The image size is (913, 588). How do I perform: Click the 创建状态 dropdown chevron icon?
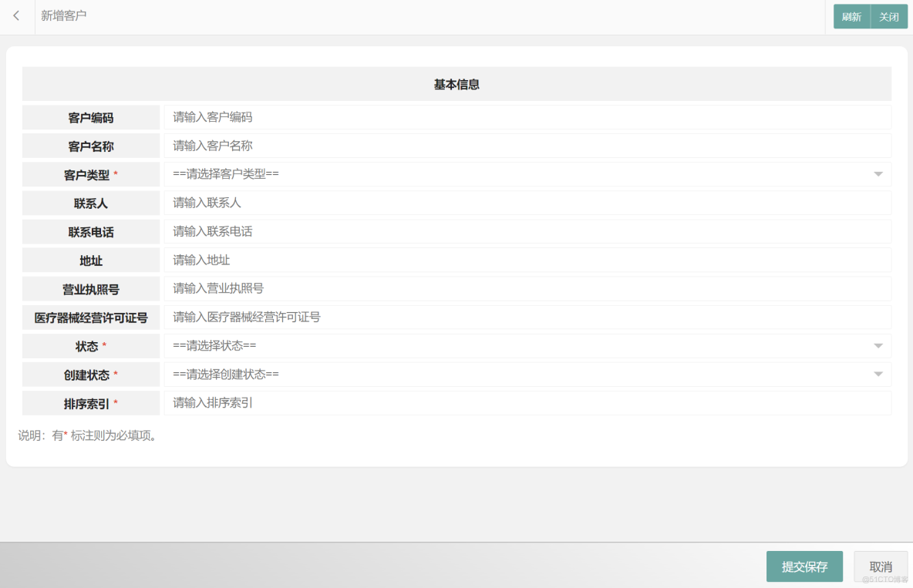[x=878, y=375]
